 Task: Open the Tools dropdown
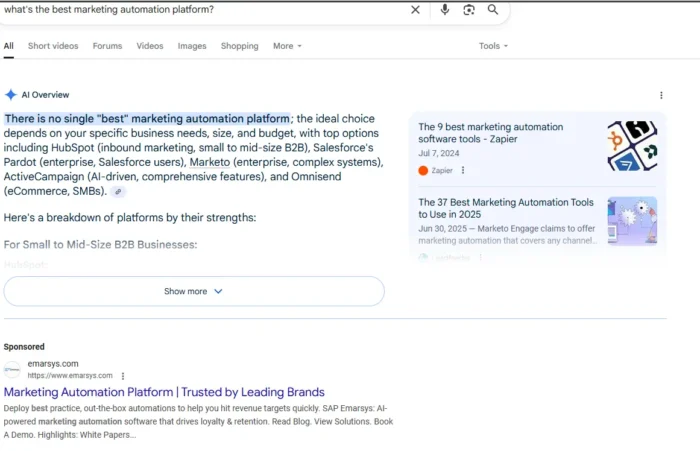(x=493, y=46)
